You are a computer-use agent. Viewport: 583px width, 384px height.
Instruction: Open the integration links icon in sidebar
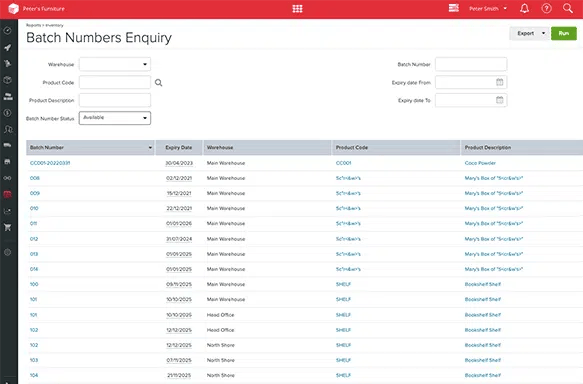click(7, 178)
